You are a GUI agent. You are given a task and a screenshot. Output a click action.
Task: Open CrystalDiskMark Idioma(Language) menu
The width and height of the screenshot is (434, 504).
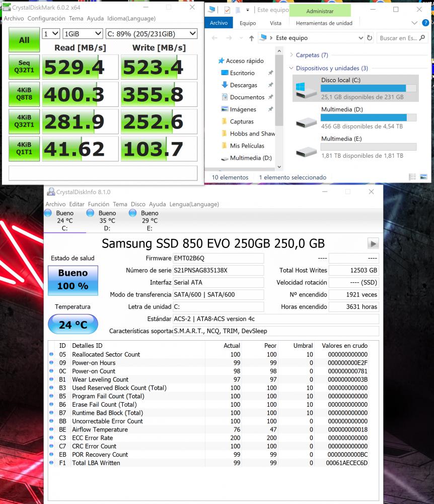click(x=131, y=18)
